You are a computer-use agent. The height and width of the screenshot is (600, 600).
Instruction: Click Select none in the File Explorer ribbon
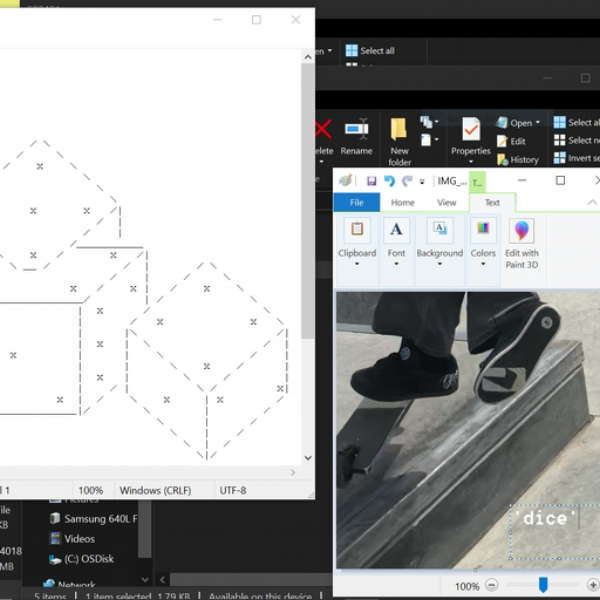coord(577,140)
